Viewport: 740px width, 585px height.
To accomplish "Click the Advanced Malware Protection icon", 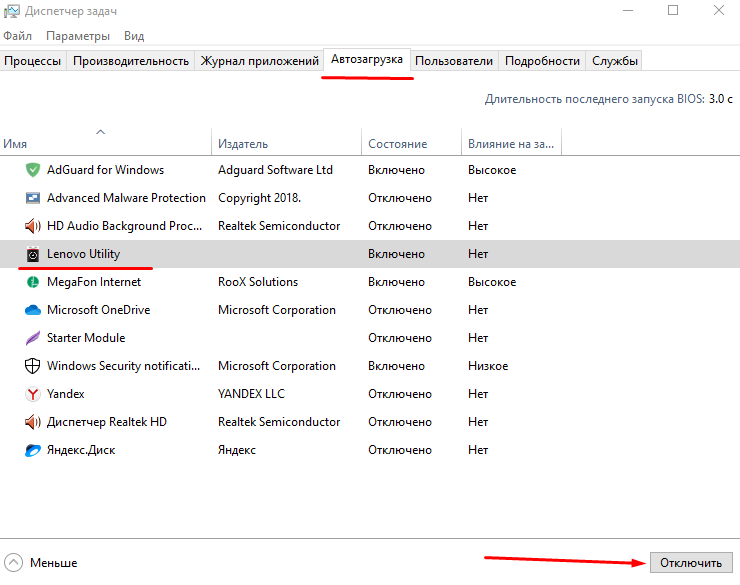I will point(33,198).
